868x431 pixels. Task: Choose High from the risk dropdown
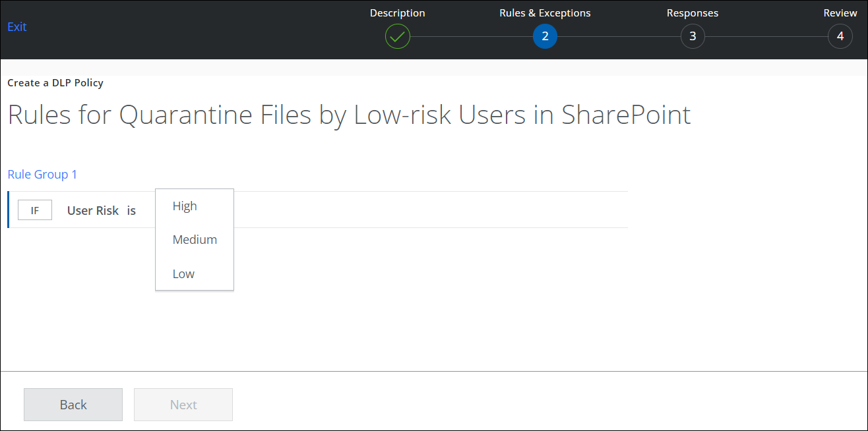pos(185,206)
